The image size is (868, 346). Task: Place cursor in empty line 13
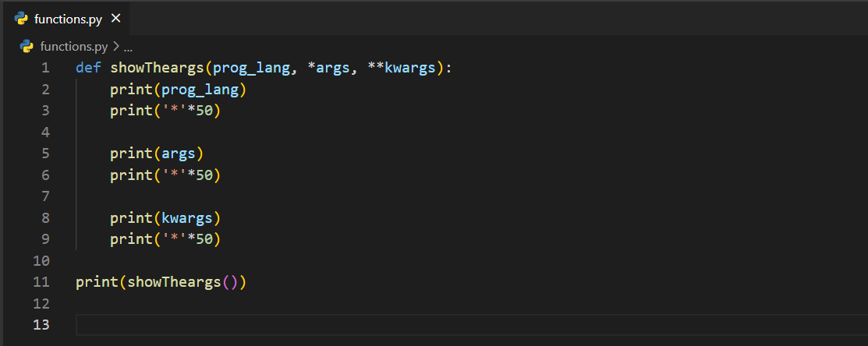tap(390, 324)
